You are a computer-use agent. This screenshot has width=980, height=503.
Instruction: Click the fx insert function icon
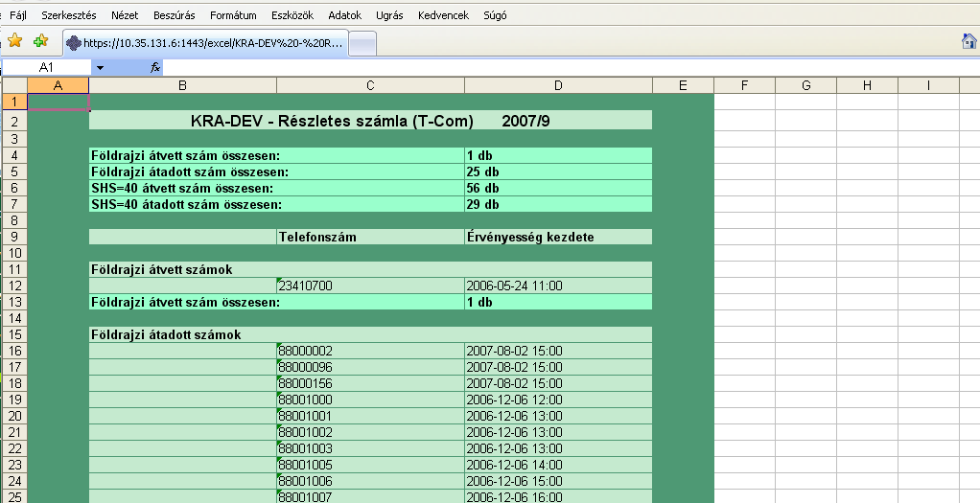(x=155, y=67)
